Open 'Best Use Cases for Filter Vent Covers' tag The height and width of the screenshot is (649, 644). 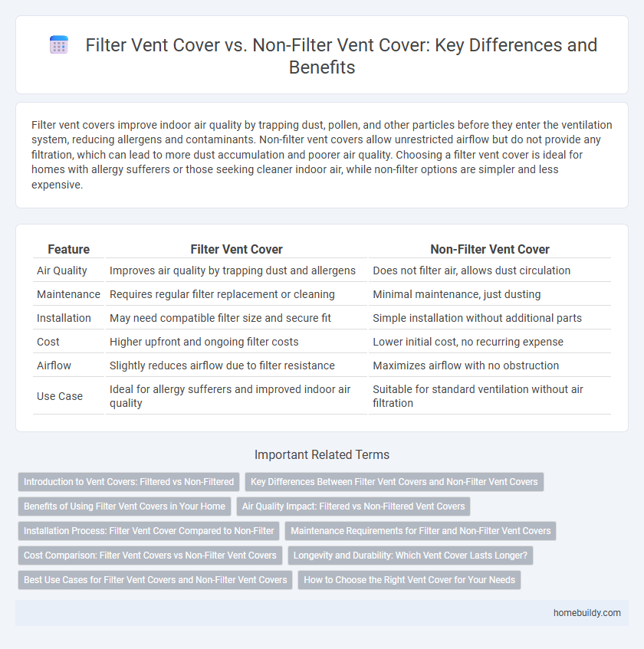click(x=155, y=580)
